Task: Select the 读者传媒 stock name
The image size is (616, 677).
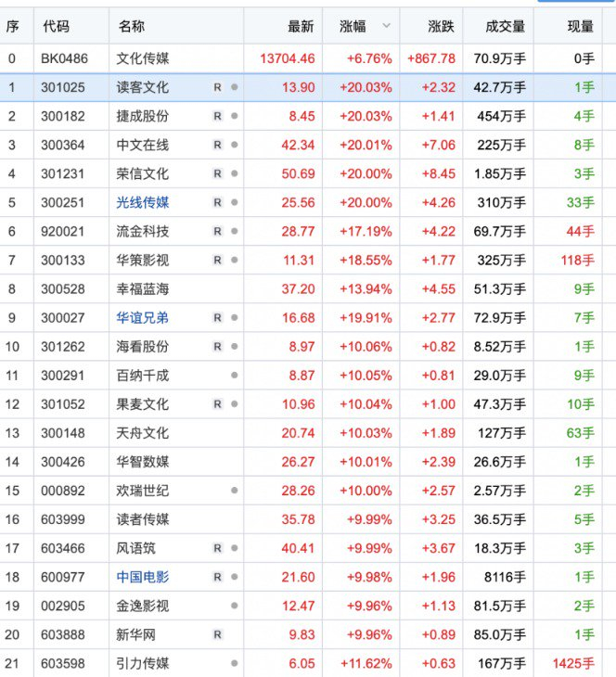Action: tap(143, 519)
